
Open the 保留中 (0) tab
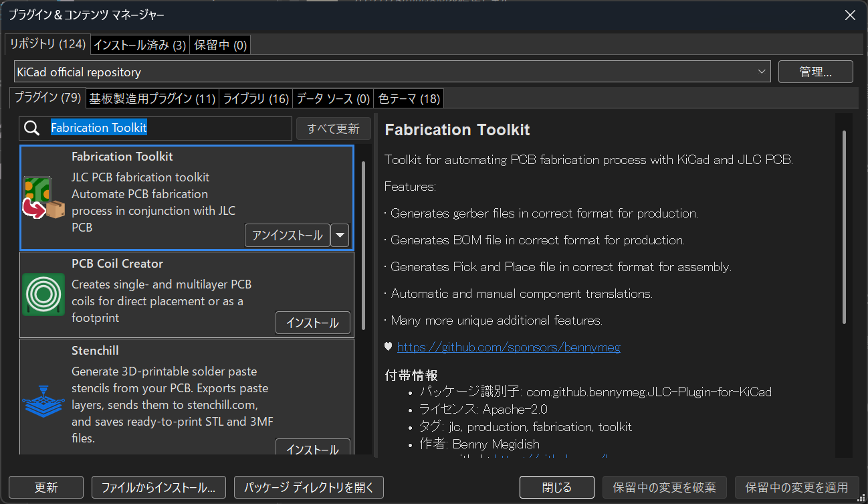[x=221, y=45]
